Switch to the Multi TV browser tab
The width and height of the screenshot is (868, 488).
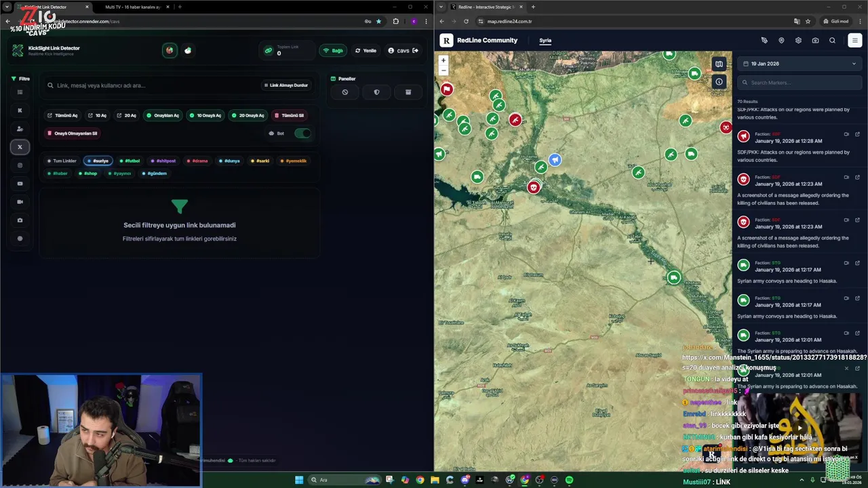tap(132, 7)
